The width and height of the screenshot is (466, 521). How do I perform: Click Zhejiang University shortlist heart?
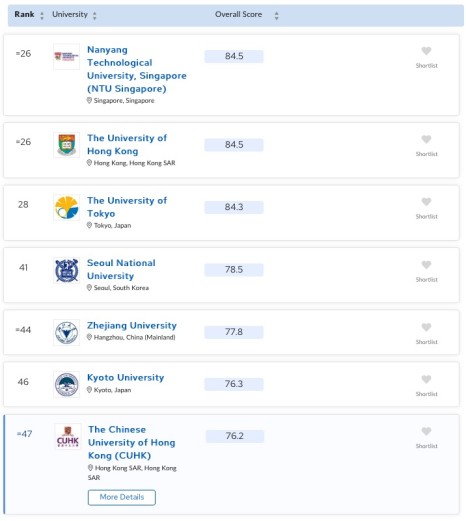pos(426,327)
